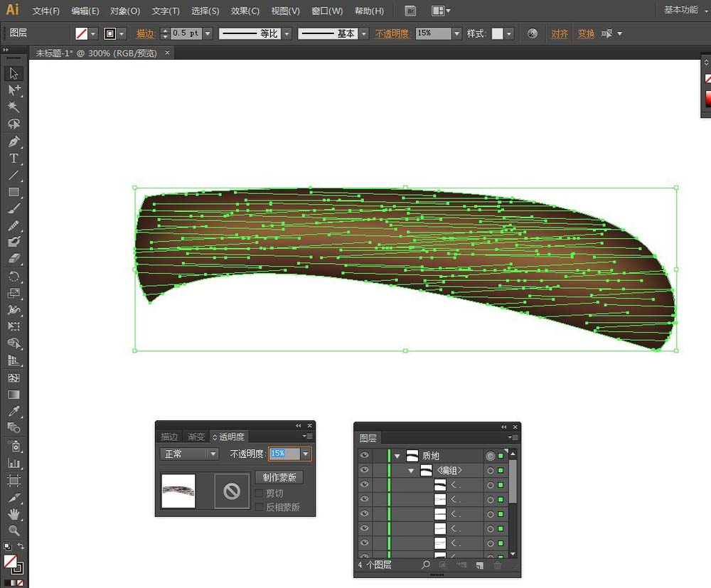The image size is (711, 588).
Task: Select the Eraser tool
Action: coord(14,258)
